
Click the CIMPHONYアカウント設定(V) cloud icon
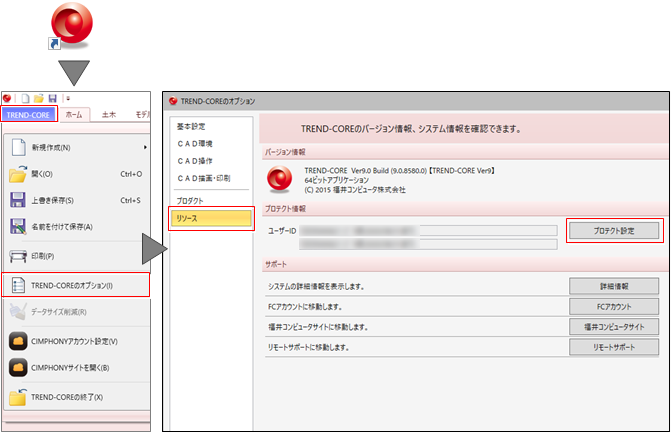(x=18, y=341)
